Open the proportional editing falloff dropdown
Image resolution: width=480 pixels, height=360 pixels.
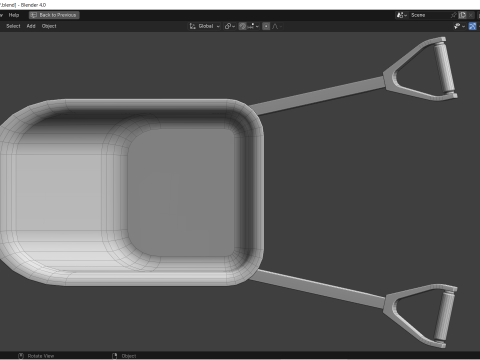(277, 26)
